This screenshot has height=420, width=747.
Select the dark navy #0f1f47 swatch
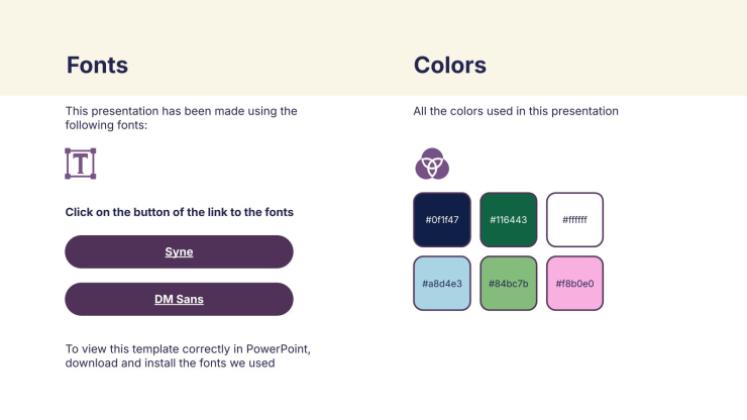441,219
